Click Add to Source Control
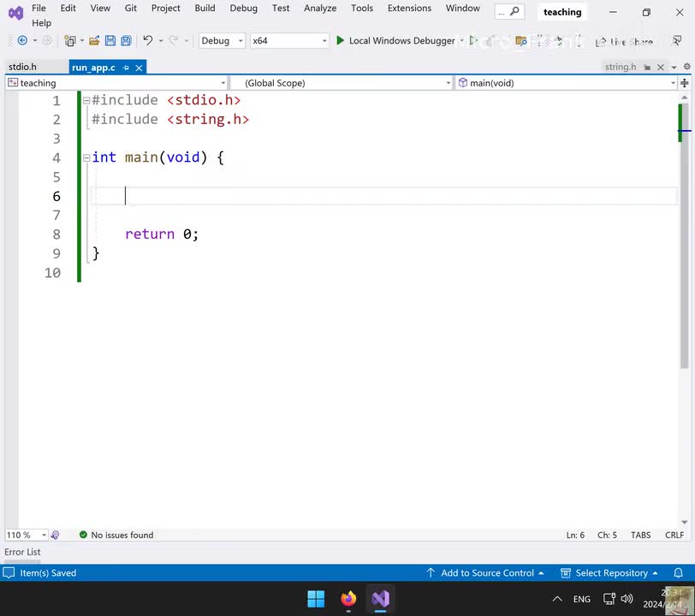 (485, 573)
